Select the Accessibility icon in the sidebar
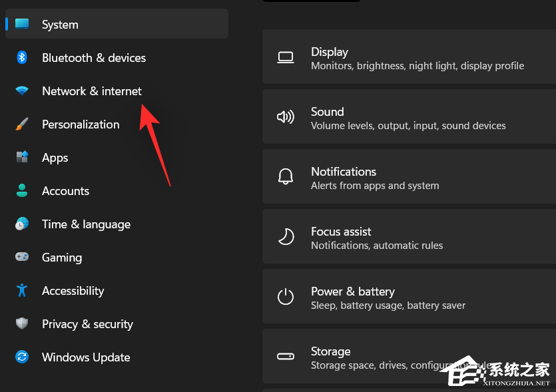 pos(22,291)
